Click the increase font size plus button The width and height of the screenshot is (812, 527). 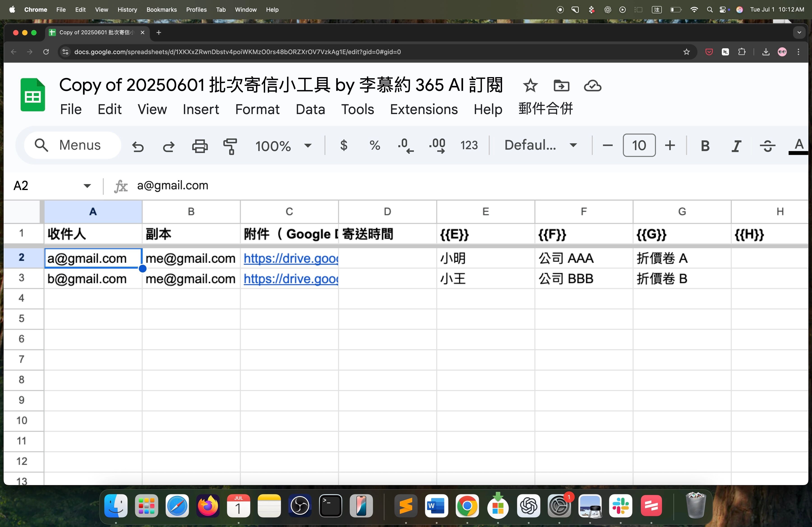(x=670, y=146)
